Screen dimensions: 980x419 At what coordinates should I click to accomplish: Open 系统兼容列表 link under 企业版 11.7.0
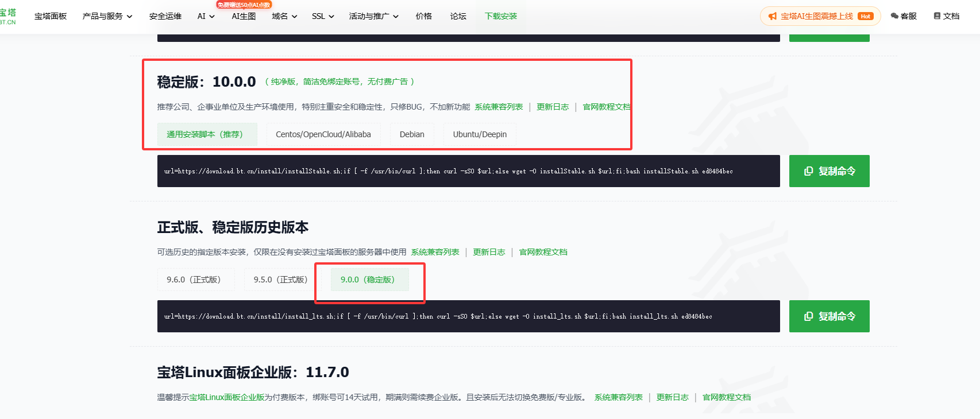click(618, 397)
